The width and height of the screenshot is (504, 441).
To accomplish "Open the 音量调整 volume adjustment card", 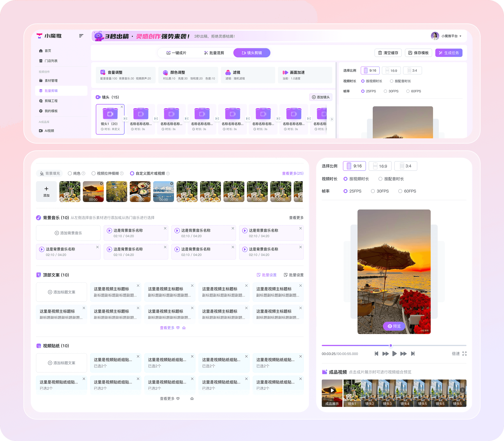I will [x=126, y=75].
